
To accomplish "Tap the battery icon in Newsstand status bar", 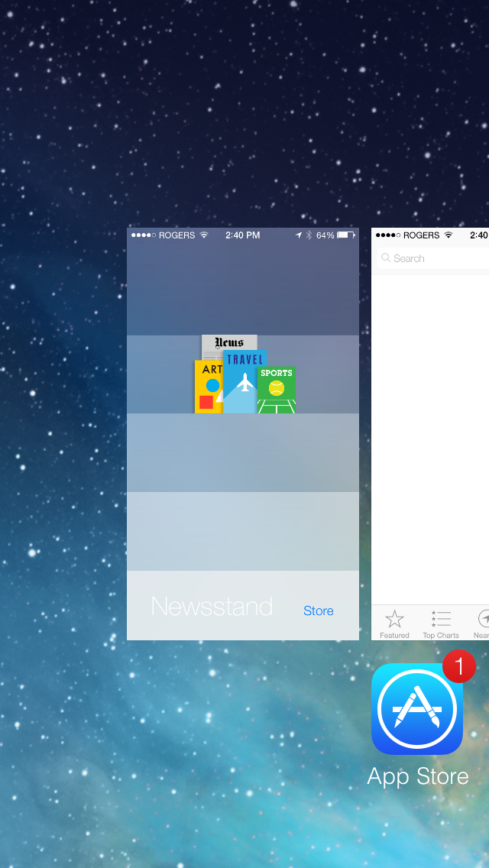I will point(346,235).
